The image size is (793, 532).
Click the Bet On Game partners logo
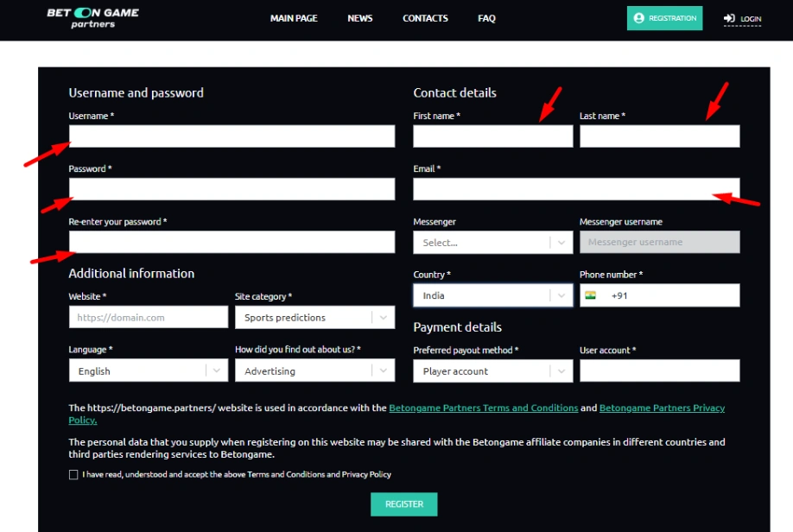pyautogui.click(x=92, y=18)
